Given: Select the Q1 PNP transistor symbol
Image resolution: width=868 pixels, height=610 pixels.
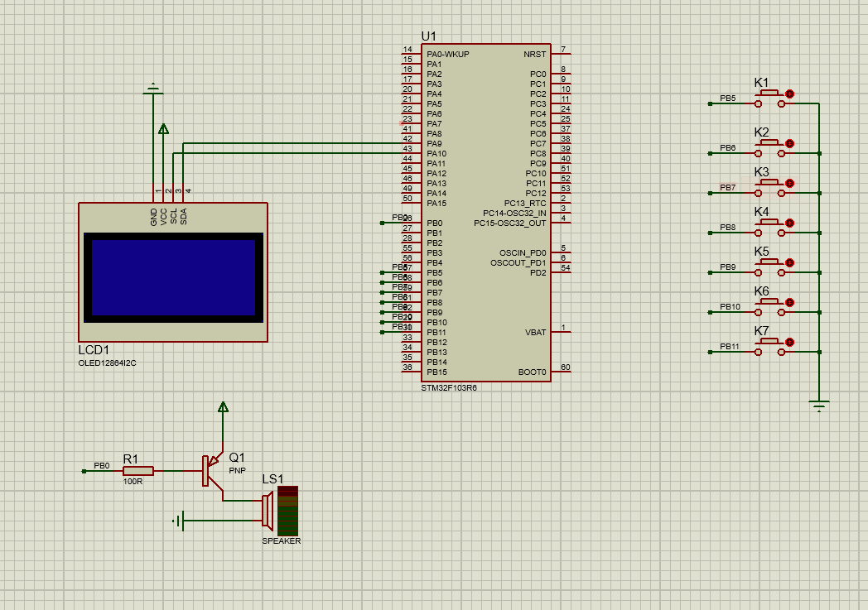Looking at the screenshot, I should pyautogui.click(x=213, y=471).
